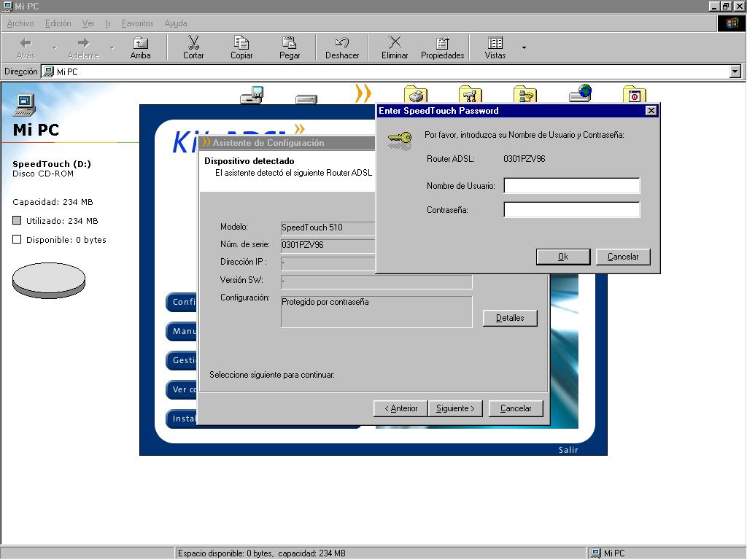747x560 pixels.
Task: Expand the Vistas dropdown arrow
Action: (x=524, y=47)
